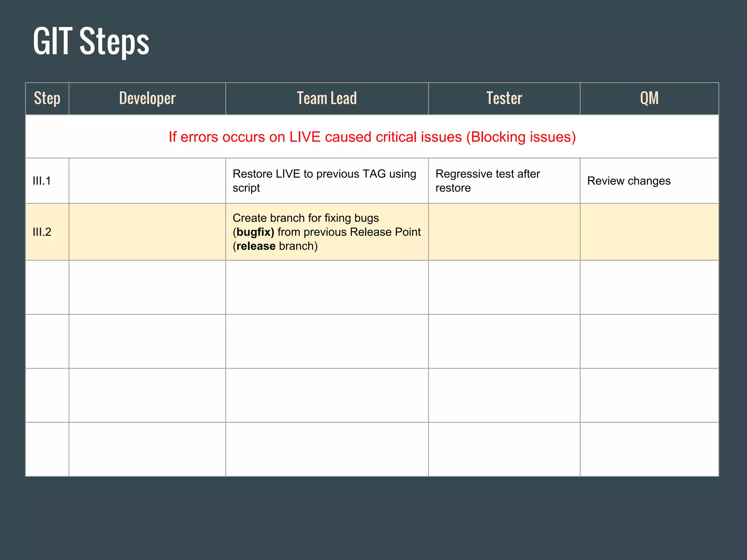Select the 'QM' column header
Image resolution: width=747 pixels, height=560 pixels.
649,98
